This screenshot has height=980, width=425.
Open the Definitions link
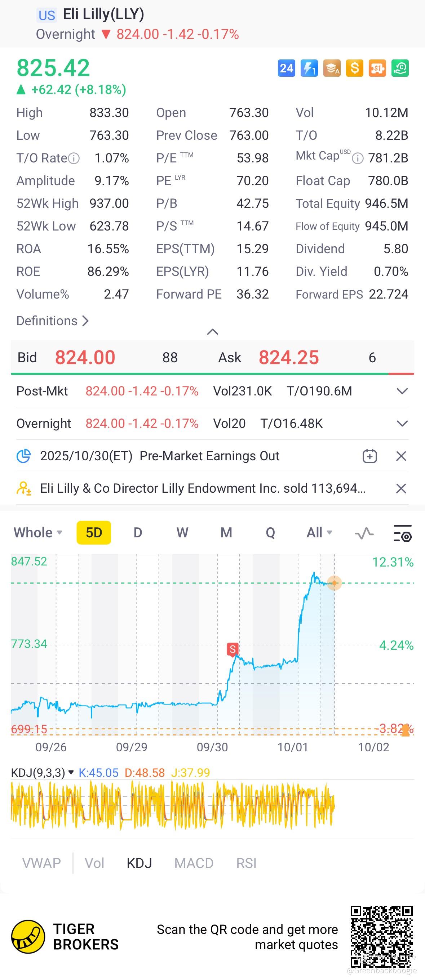53,321
